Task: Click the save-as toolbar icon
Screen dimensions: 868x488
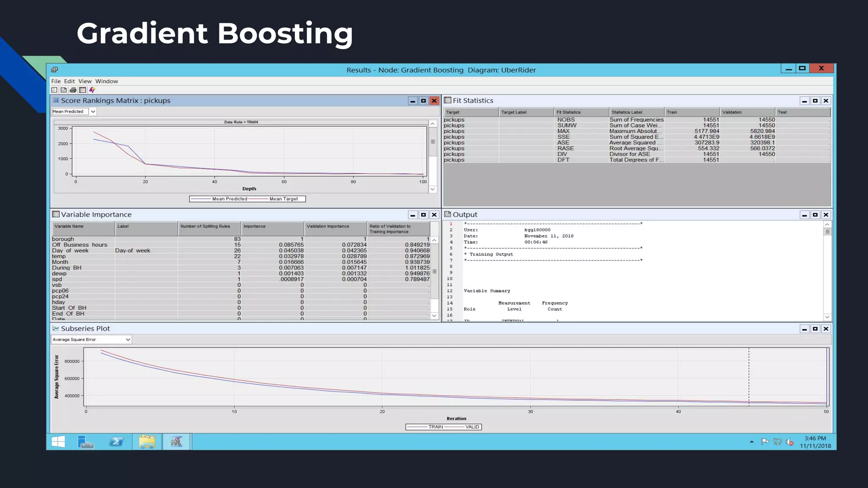Action: point(64,90)
